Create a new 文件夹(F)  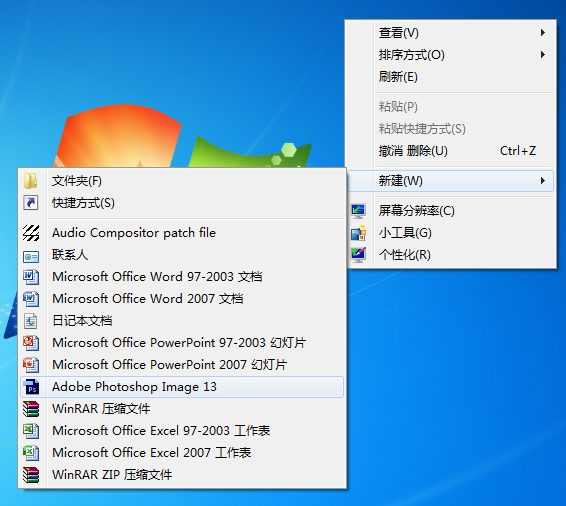tap(182, 181)
